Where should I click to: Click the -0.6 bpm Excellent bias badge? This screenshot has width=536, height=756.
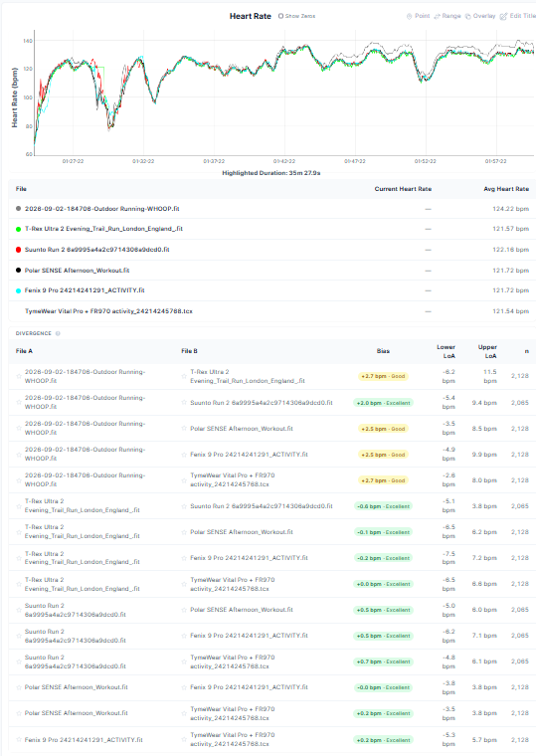383,506
